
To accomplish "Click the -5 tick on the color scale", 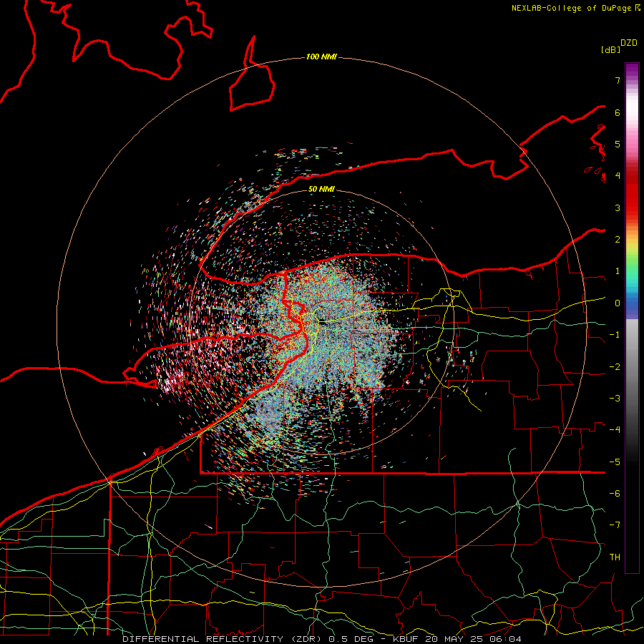I will coord(615,462).
